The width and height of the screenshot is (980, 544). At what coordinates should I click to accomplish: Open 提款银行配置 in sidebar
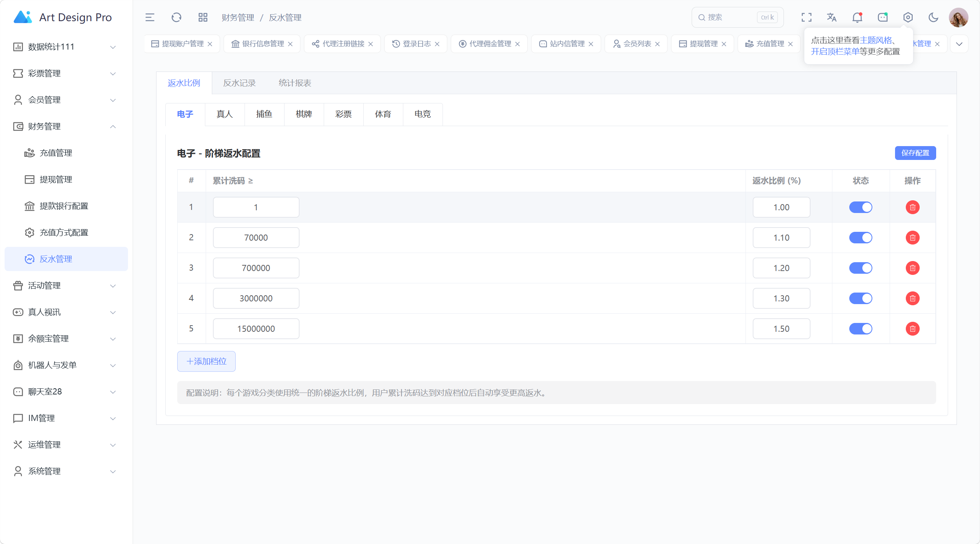[x=66, y=206]
